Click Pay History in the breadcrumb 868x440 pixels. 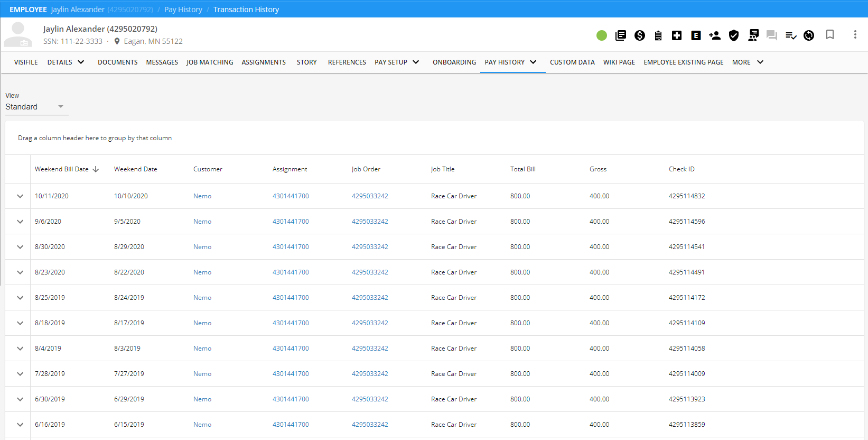183,10
